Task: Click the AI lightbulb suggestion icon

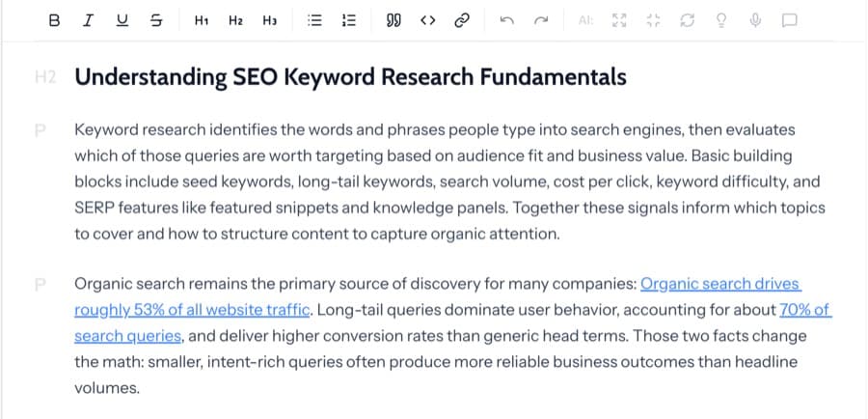Action: click(719, 19)
